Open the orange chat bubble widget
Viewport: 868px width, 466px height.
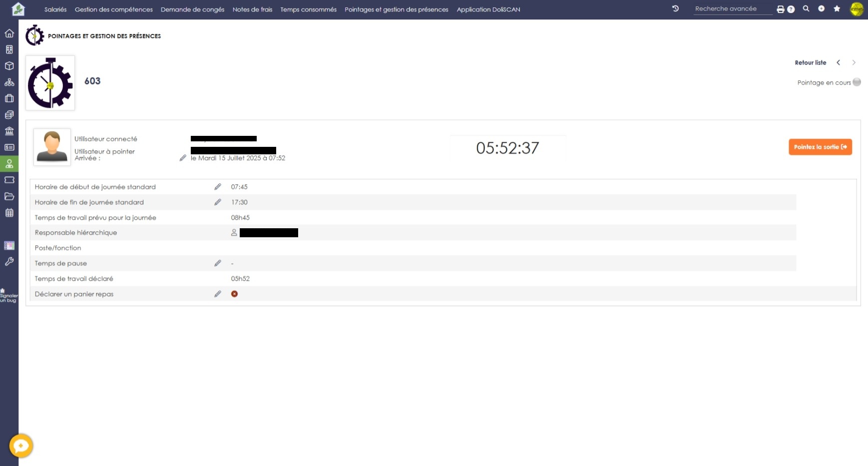click(21, 446)
